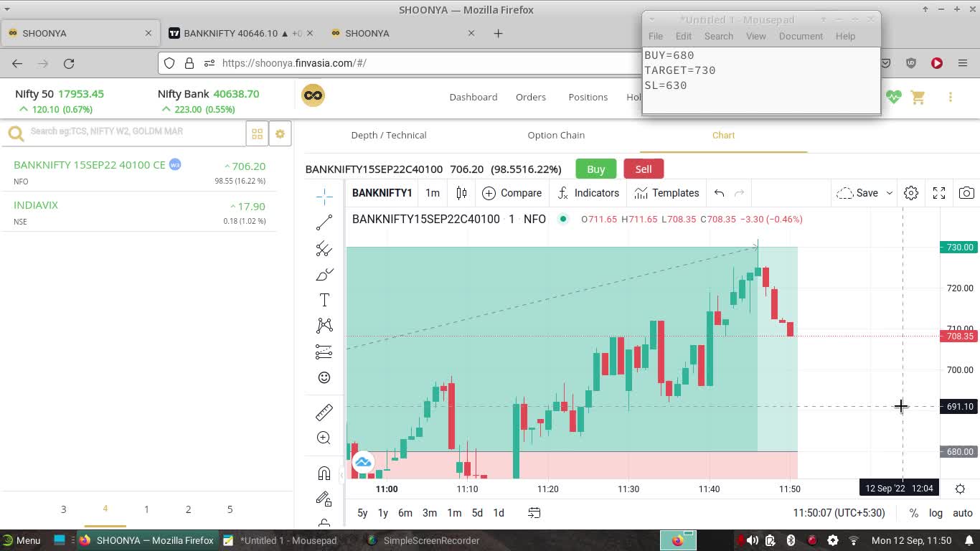This screenshot has height=551, width=980.
Task: Click the Shoonya infinity logo
Action: (313, 95)
